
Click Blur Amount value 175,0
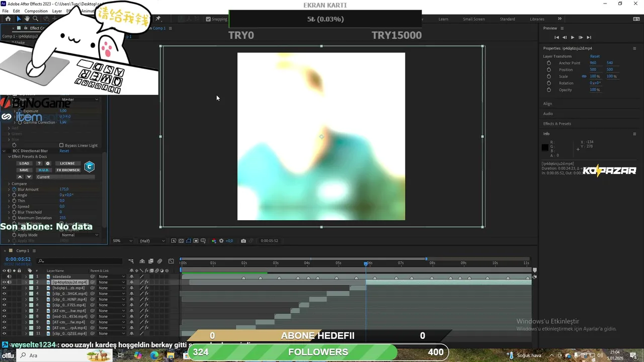click(64, 190)
